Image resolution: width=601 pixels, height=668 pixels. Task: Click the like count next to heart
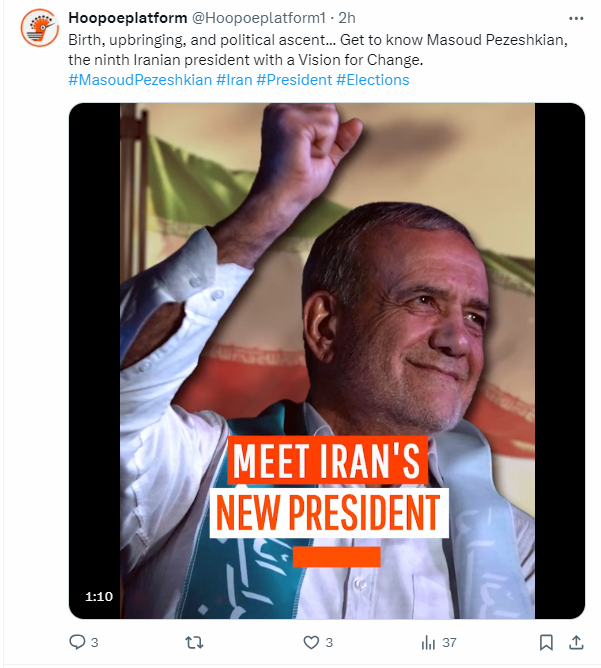click(x=329, y=642)
